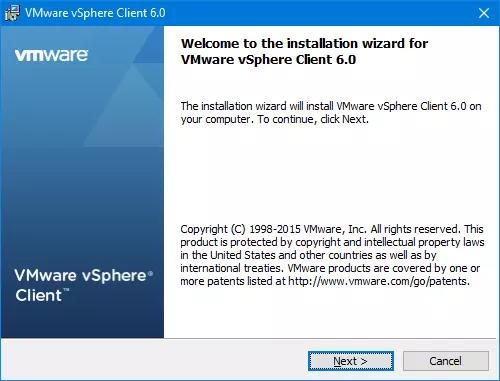
Task: Click the empty grey area beside the Next button
Action: pyautogui.click(x=153, y=361)
